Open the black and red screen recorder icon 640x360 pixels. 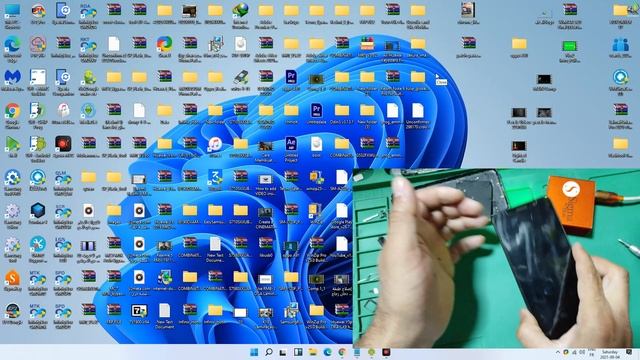coord(63,144)
